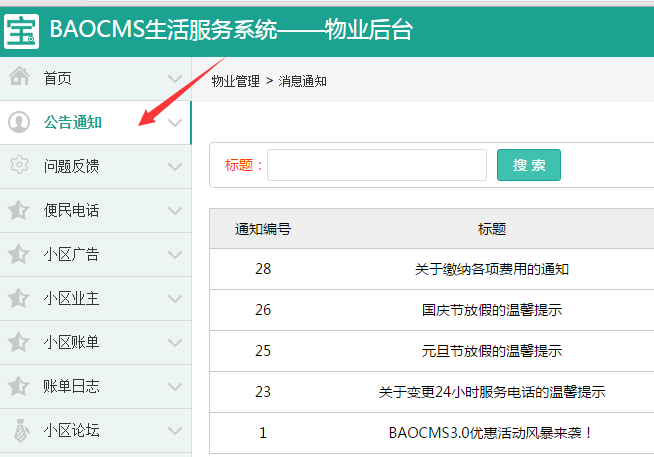Select notice number 23 cell
Viewport: 654px width, 457px height.
pos(263,392)
